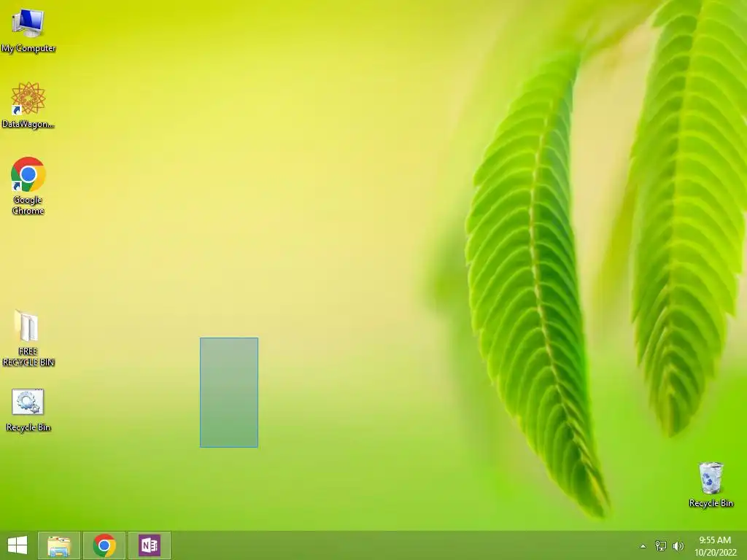
Task: Open Chrome from the taskbar
Action: [x=104, y=545]
